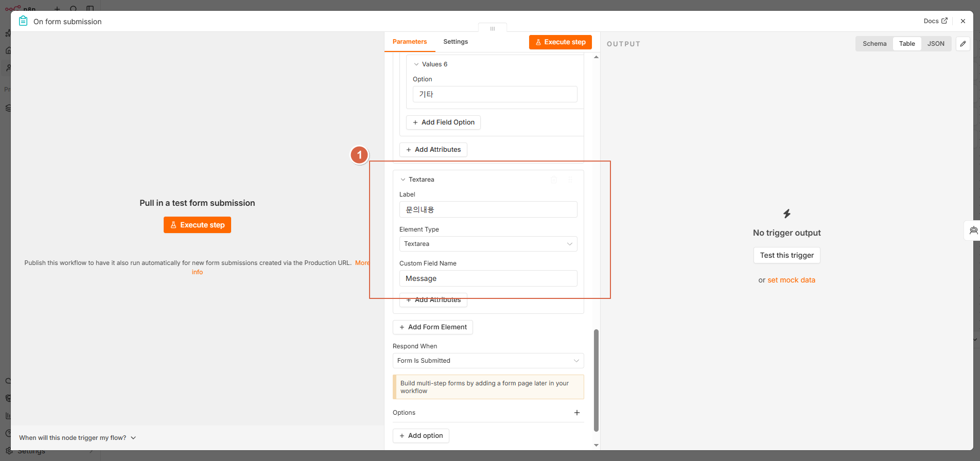The width and height of the screenshot is (980, 461).
Task: Click the edit output pencil icon
Action: click(963, 44)
